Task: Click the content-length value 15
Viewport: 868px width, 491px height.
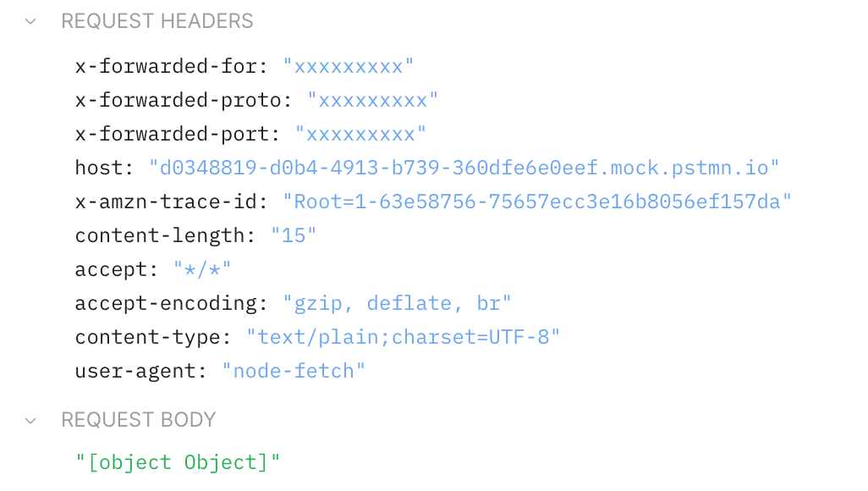Action: [x=294, y=235]
